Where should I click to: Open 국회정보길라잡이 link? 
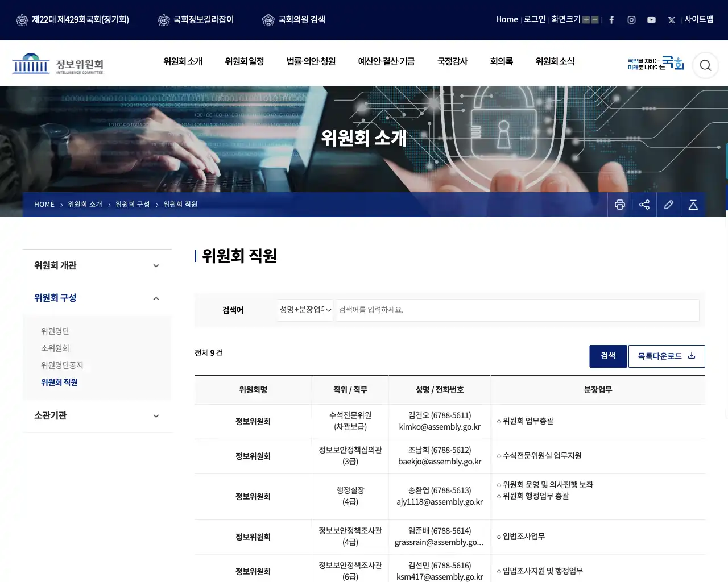point(196,20)
